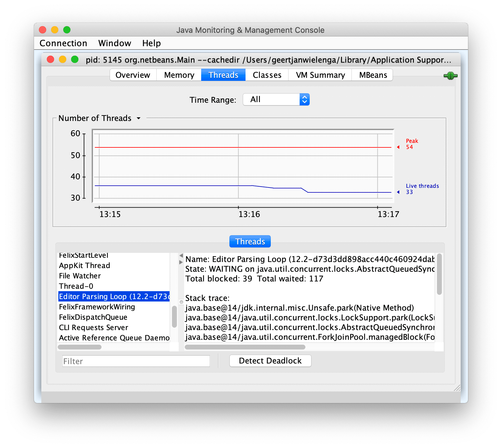This screenshot has width=502, height=448.
Task: Expand thread list using right divider arrow
Action: point(181,262)
